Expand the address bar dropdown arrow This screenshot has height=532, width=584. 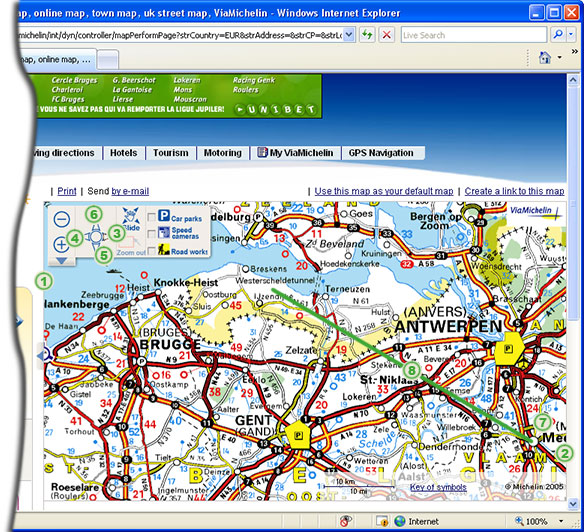click(348, 35)
